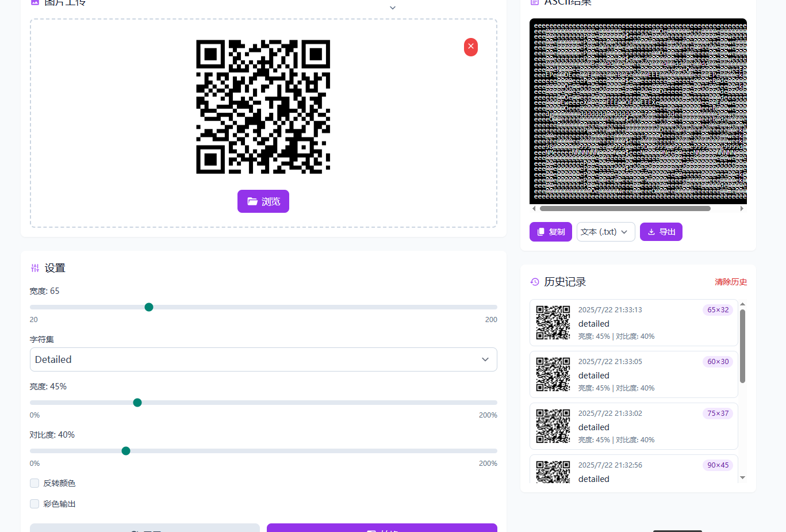The width and height of the screenshot is (786, 532).
Task: Select the 65×32 history entry thumbnail
Action: pos(553,323)
